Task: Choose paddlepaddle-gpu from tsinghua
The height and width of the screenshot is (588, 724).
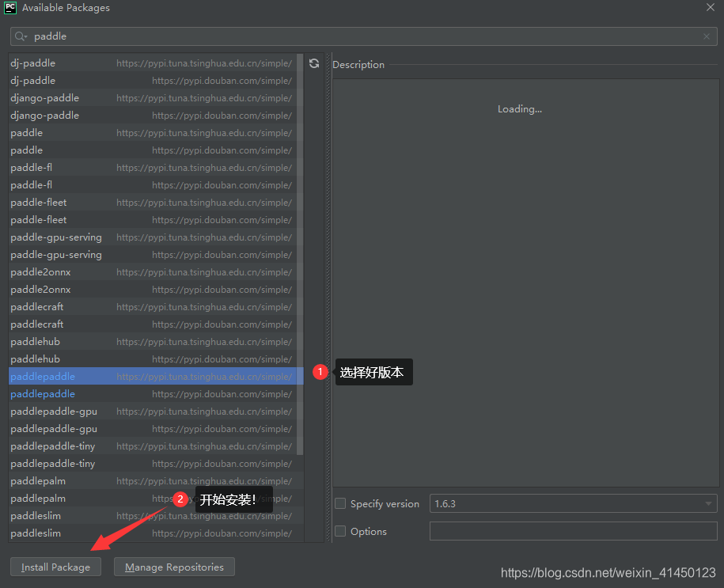Action: tap(153, 412)
